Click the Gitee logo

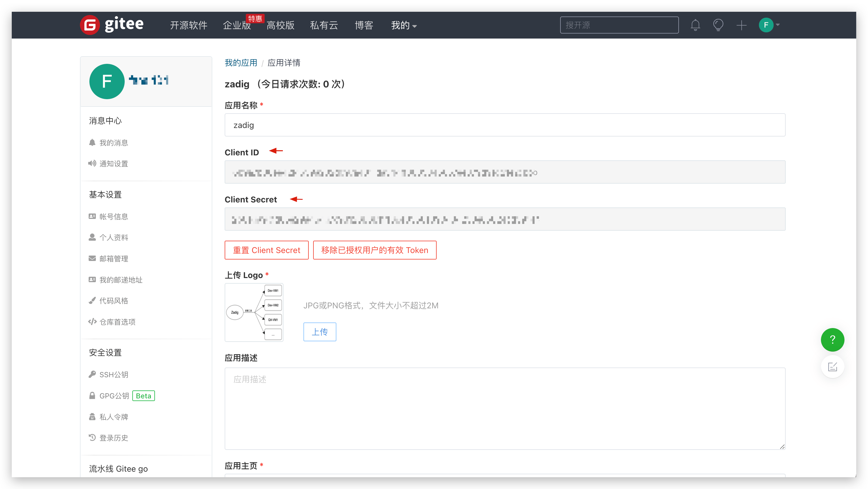[x=111, y=25]
